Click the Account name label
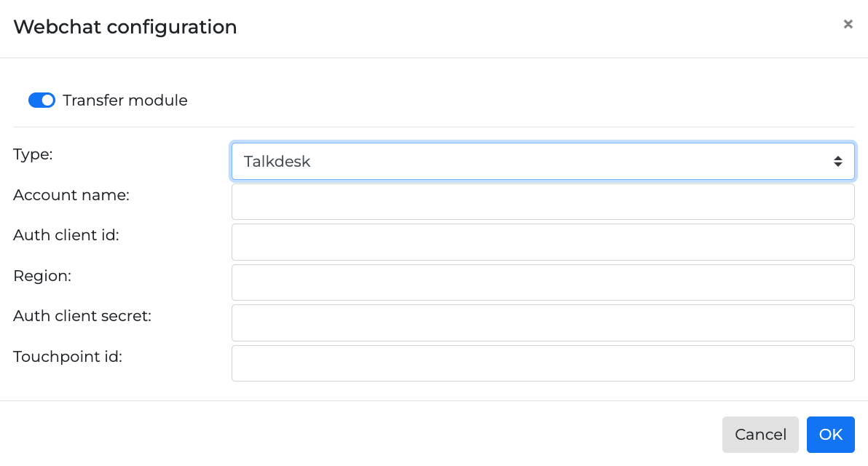Screen dimensions: 868x466 click(x=71, y=195)
